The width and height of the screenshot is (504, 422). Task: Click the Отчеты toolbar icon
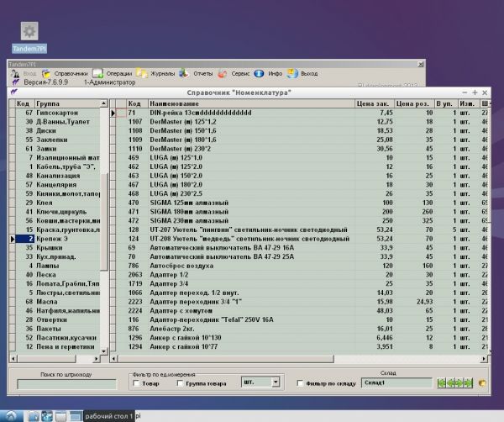[x=186, y=73]
